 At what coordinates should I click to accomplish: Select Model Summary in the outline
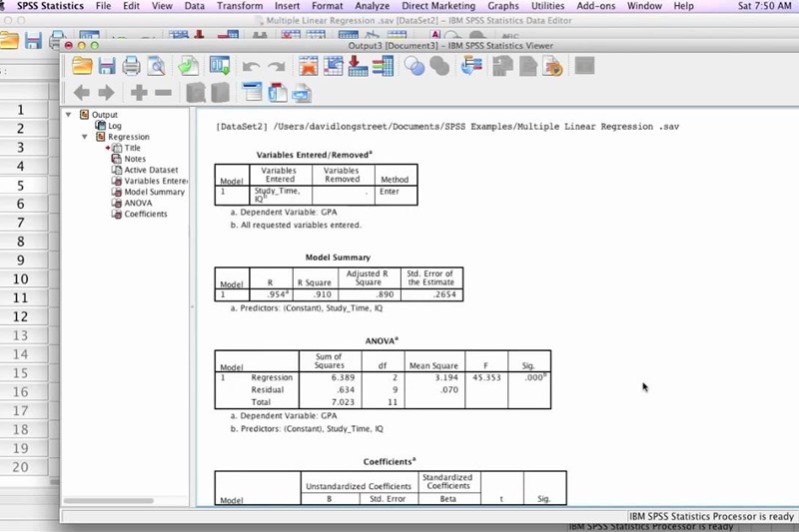tap(154, 192)
